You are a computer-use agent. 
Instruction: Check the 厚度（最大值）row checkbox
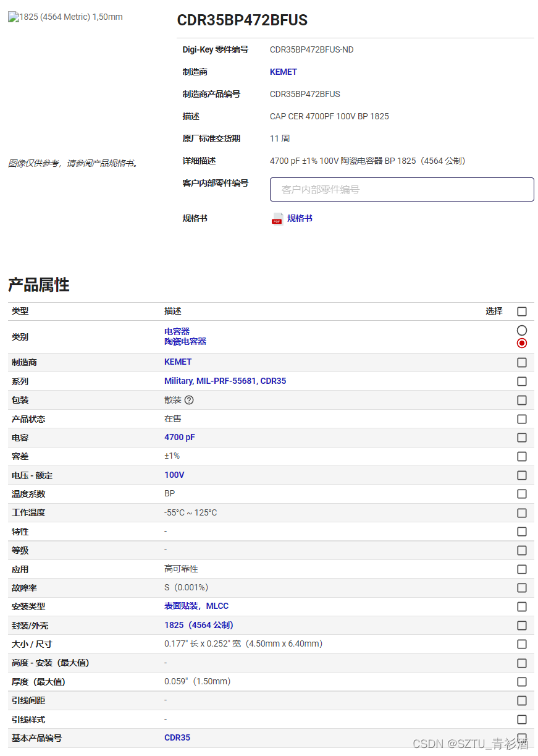(x=522, y=682)
